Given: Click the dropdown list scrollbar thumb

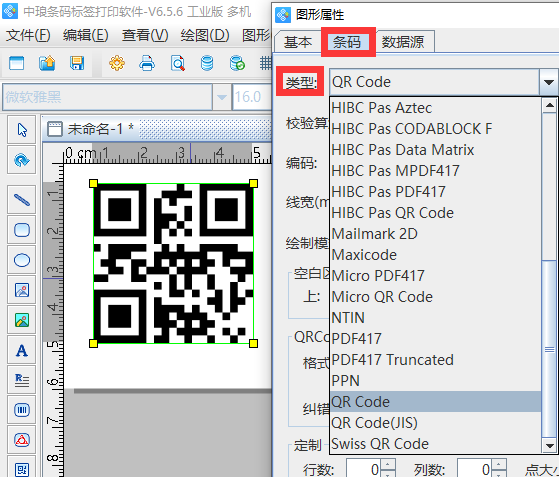Looking at the screenshot, I should 549,349.
